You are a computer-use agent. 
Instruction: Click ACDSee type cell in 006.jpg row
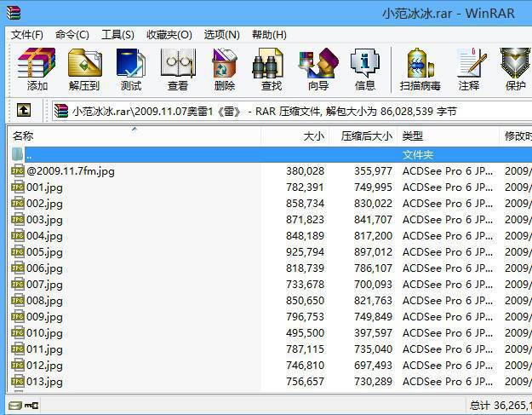[448, 268]
